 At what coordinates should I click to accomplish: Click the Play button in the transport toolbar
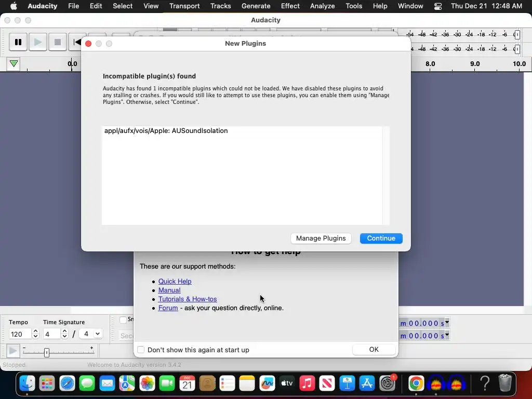pos(37,42)
